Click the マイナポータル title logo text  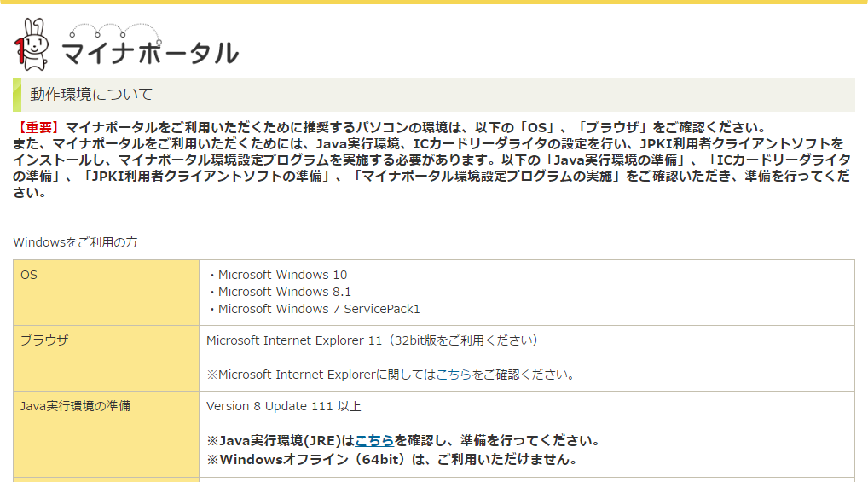click(150, 53)
